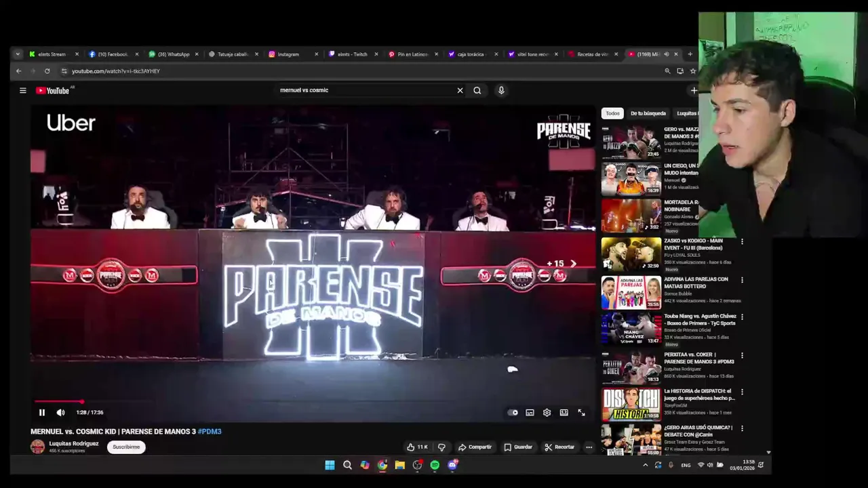Image resolution: width=868 pixels, height=488 pixels.
Task: Reload the page with refresh icon
Action: [47, 70]
